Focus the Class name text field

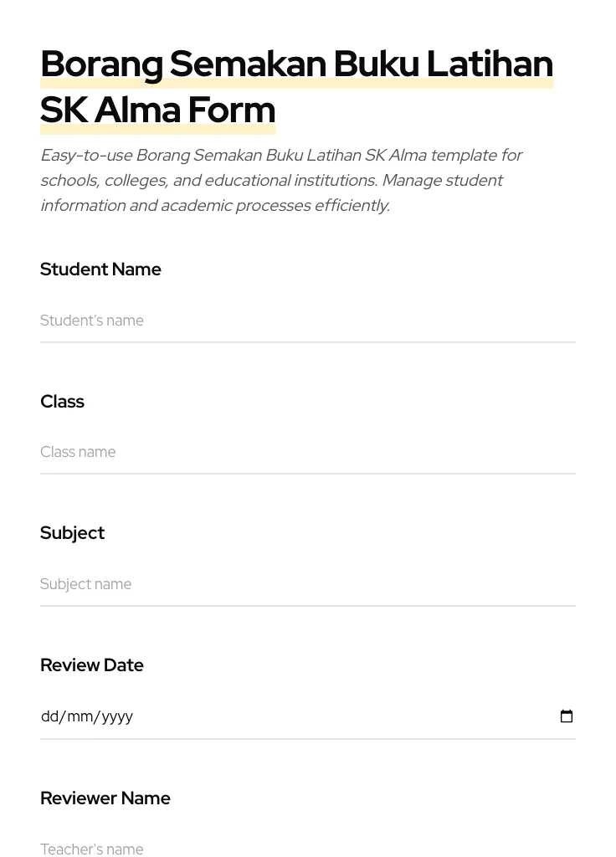[x=307, y=452]
